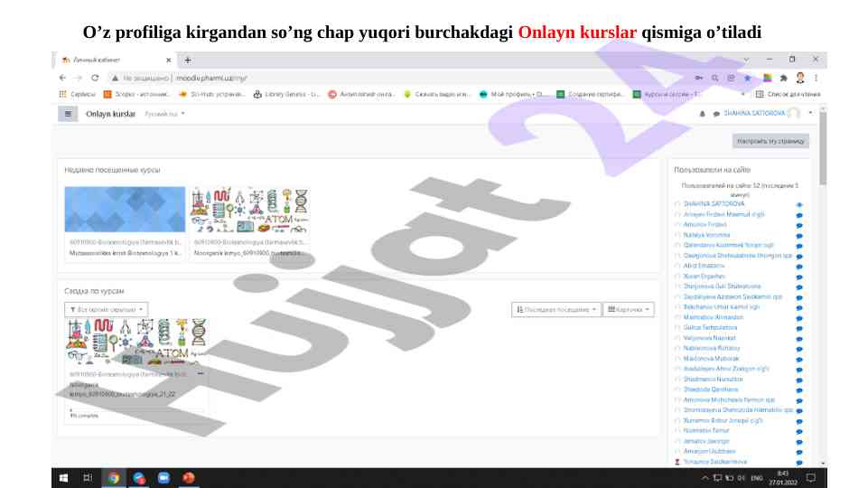This screenshot has width=868, height=488.
Task: Open the Карточки view dropdown
Action: coord(628,309)
